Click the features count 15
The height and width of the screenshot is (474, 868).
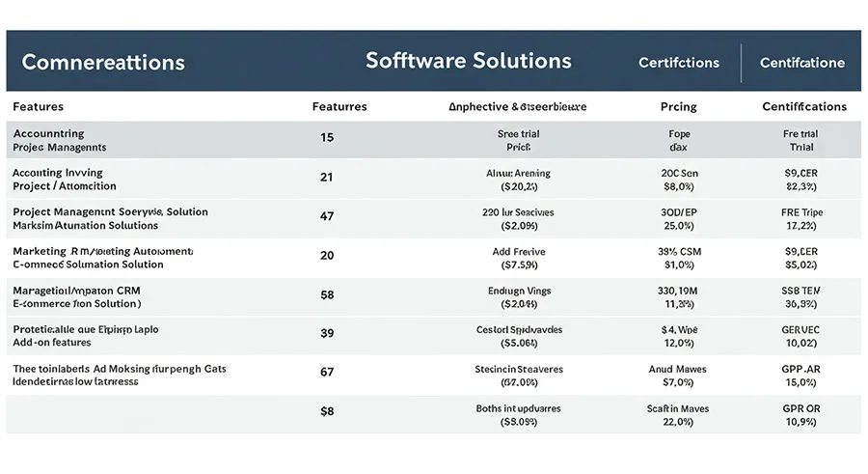pyautogui.click(x=327, y=137)
